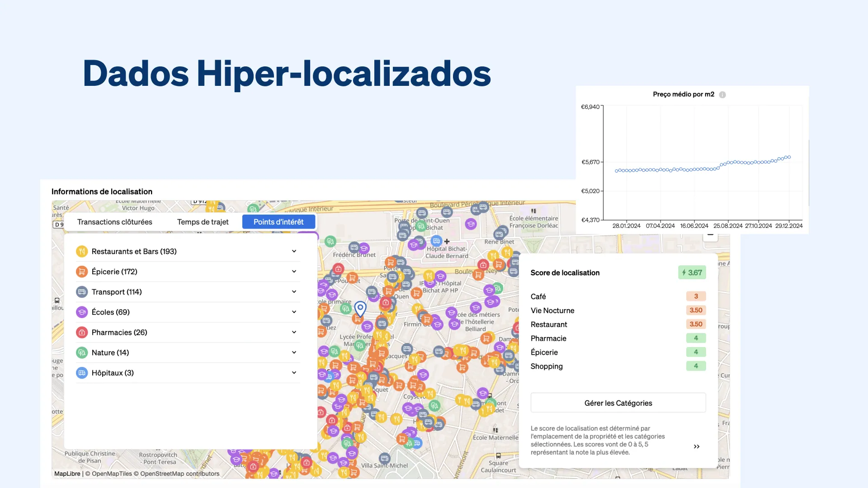Viewport: 868px width, 488px height.
Task: Click the Épicerie cart icon in list
Action: pyautogui.click(x=82, y=272)
